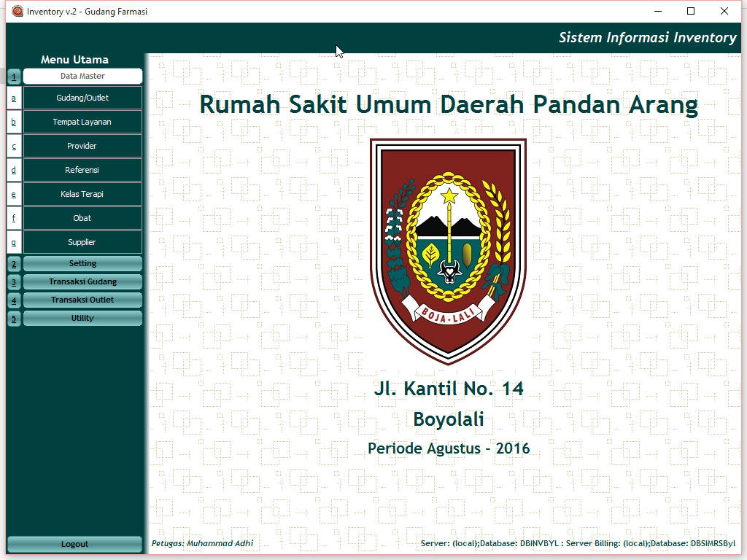Click the 'Menu Utama' sidebar heading
The width and height of the screenshot is (747, 560).
click(x=75, y=60)
